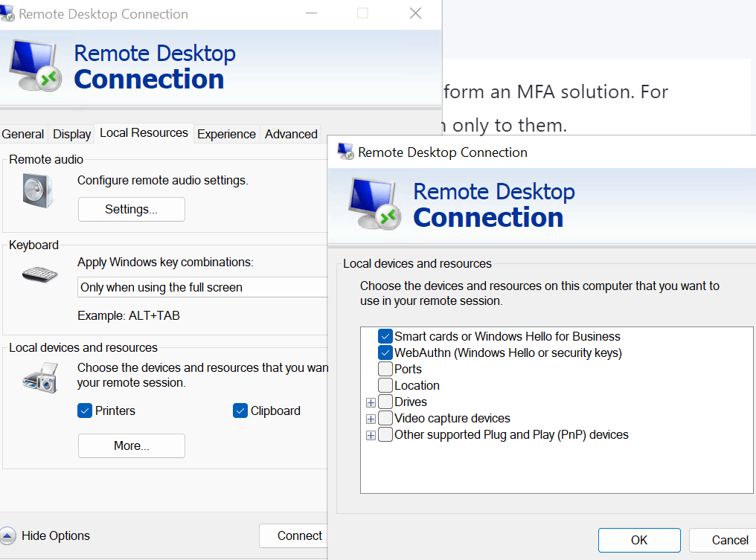Uncheck the Clipboard checkbox
The height and width of the screenshot is (560, 756).
pos(240,411)
